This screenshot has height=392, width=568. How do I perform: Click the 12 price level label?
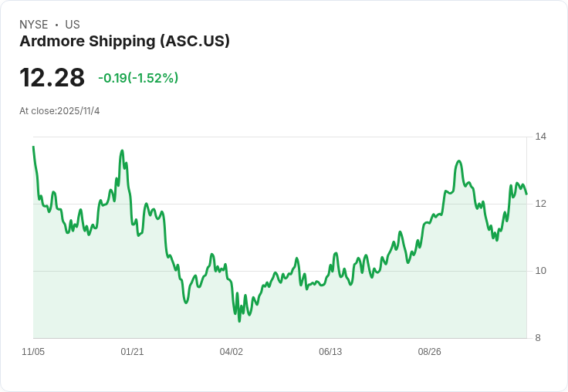click(x=540, y=204)
